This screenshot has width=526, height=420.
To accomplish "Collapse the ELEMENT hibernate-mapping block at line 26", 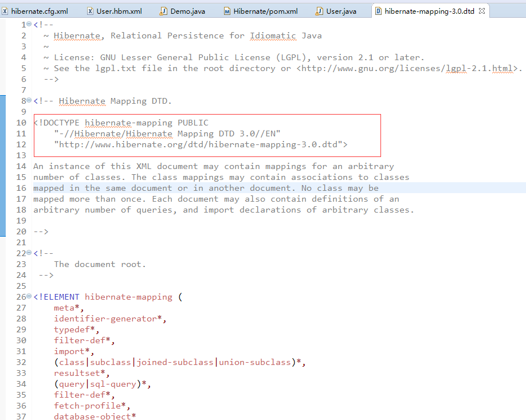I will pyautogui.click(x=29, y=296).
